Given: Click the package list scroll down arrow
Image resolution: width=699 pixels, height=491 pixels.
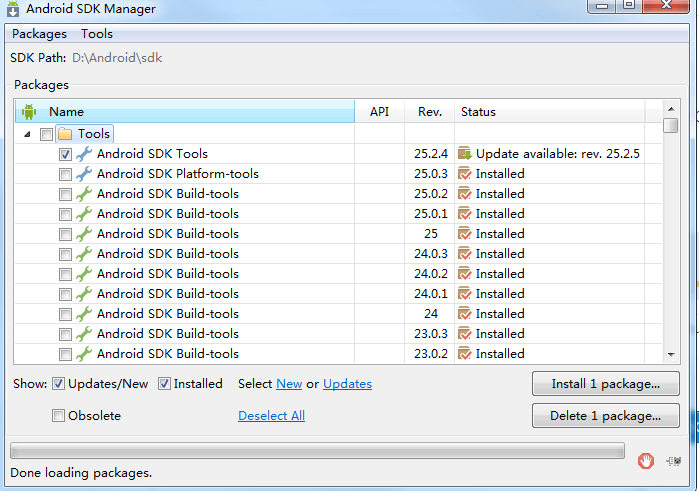Looking at the screenshot, I should coord(671,355).
